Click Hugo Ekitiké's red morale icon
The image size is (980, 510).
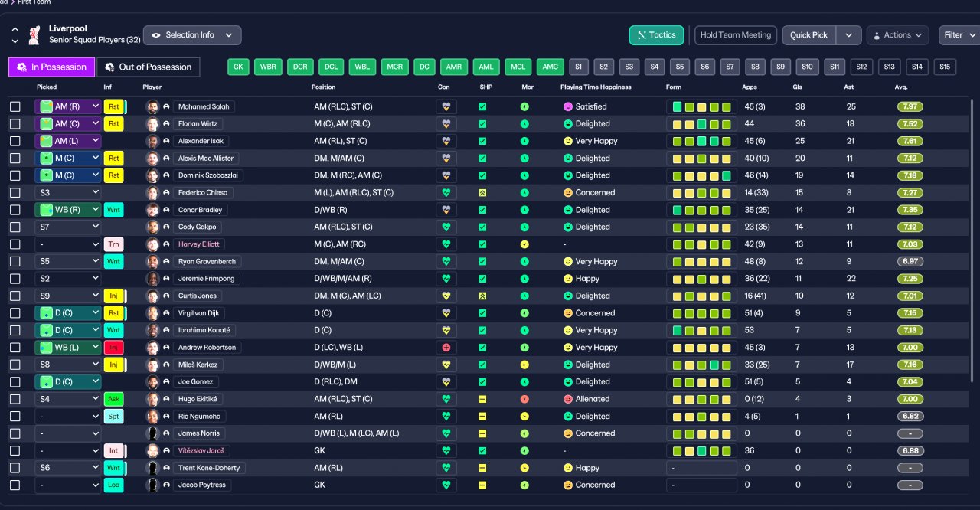pyautogui.click(x=524, y=399)
